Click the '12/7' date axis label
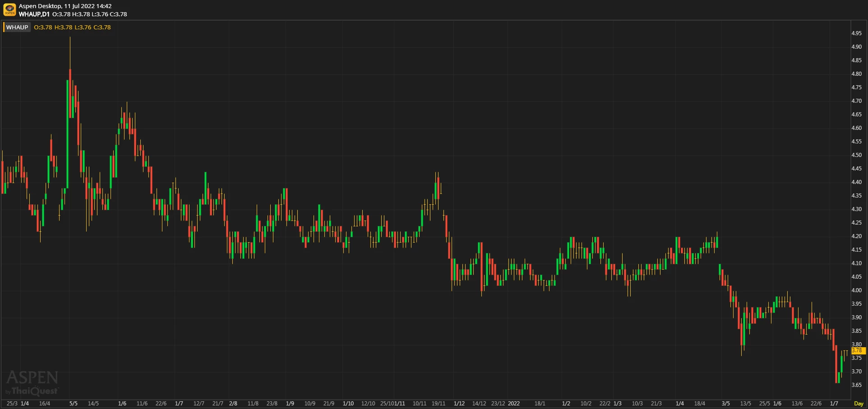Image resolution: width=868 pixels, height=409 pixels. click(x=199, y=404)
